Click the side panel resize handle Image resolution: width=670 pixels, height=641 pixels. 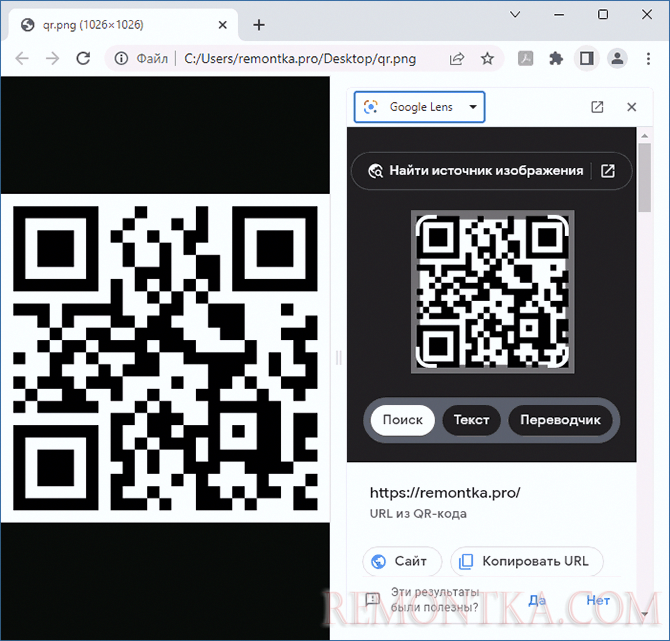point(338,358)
